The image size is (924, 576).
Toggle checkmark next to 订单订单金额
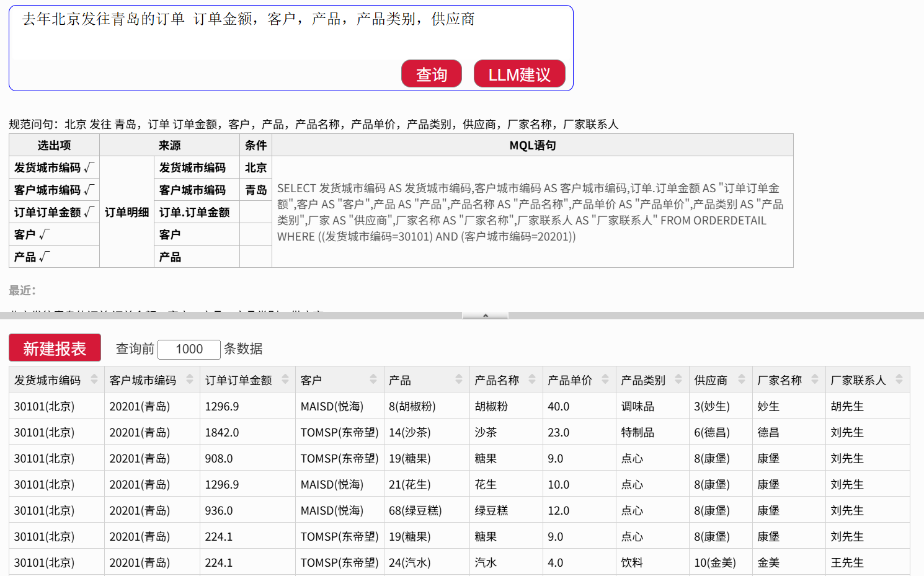point(89,212)
